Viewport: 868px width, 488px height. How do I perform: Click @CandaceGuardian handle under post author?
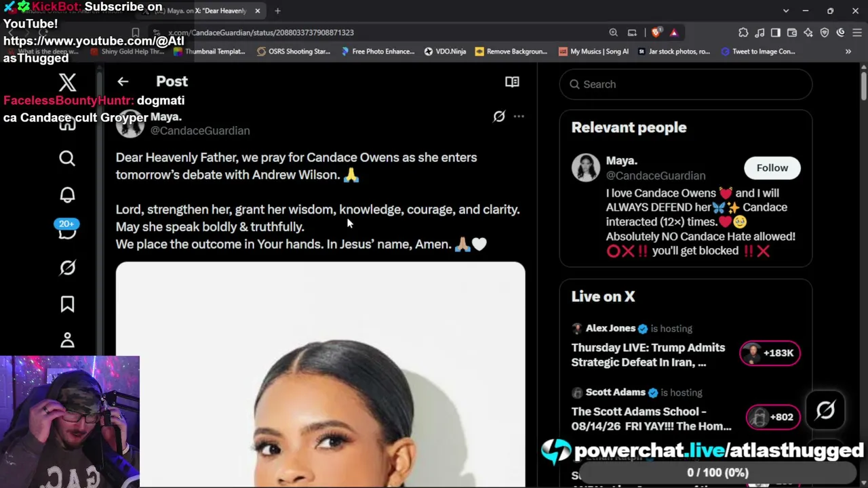(x=200, y=131)
